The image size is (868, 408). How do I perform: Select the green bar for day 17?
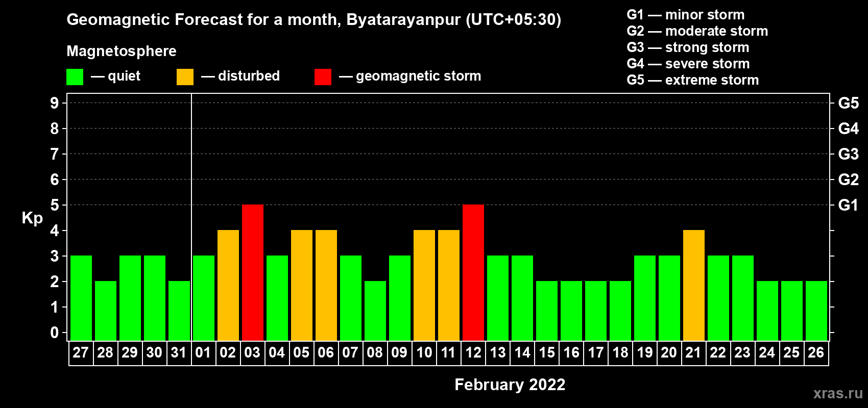(596, 311)
